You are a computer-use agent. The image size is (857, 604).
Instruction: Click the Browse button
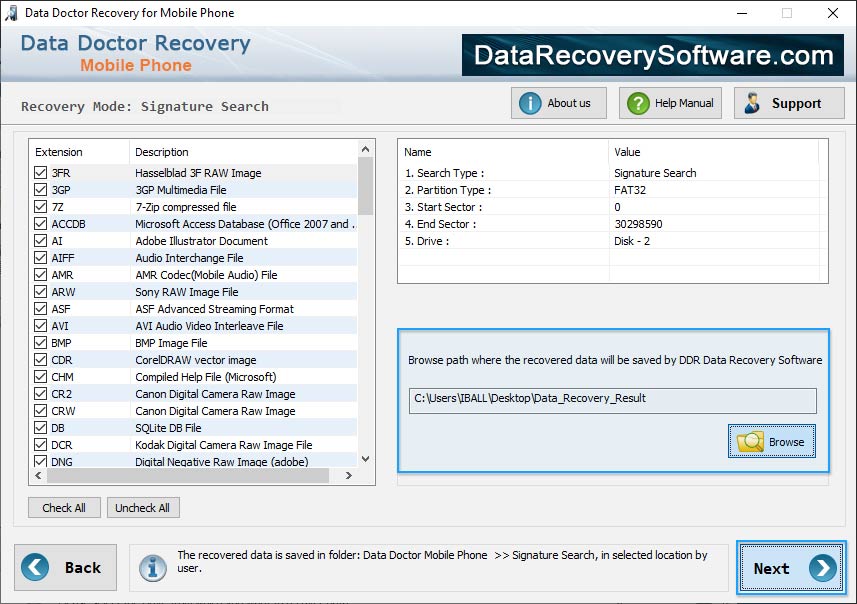tap(771, 441)
